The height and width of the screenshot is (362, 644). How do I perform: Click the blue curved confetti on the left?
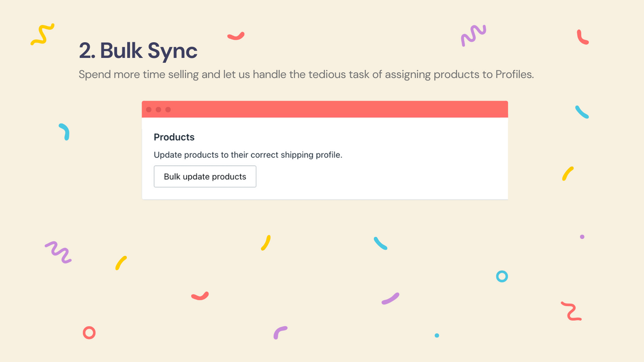[65, 133]
